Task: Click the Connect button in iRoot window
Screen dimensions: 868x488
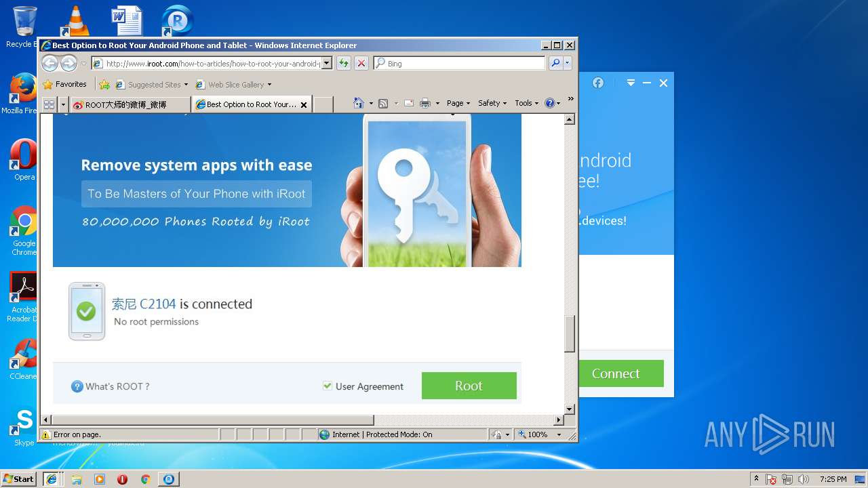Action: pos(616,373)
